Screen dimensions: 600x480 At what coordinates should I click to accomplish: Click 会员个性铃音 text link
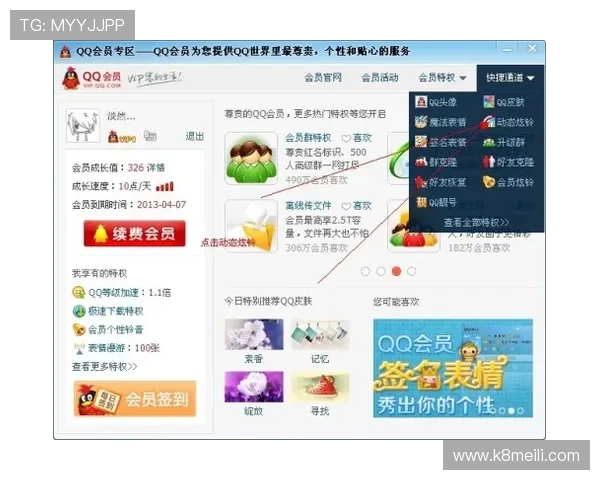pyautogui.click(x=116, y=330)
